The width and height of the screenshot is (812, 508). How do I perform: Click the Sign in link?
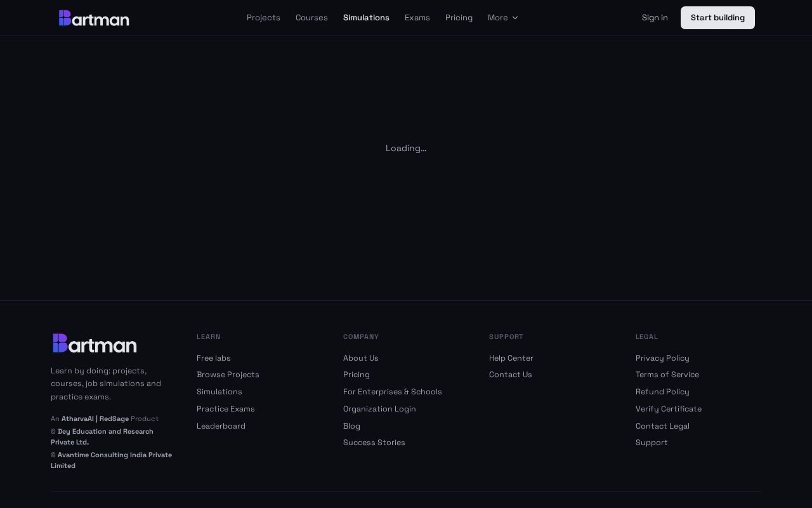[x=655, y=18]
